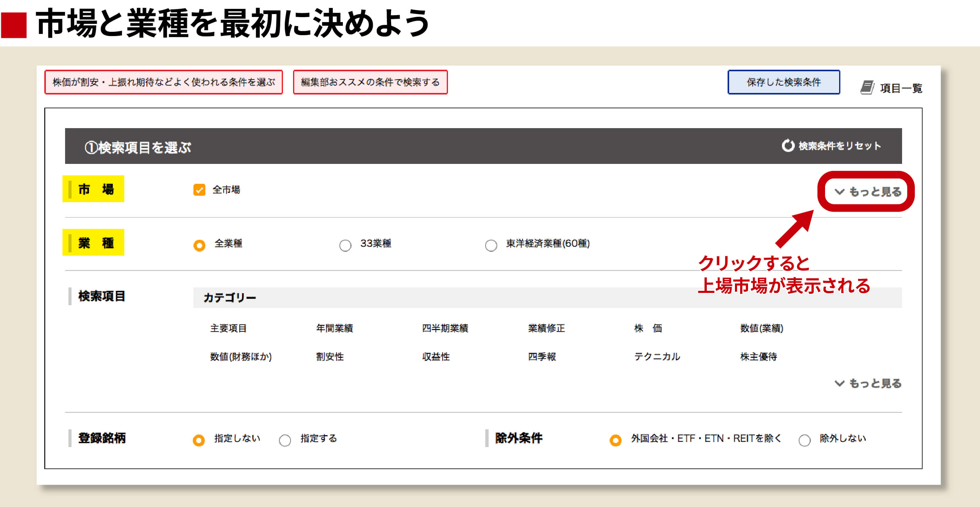This screenshot has height=507, width=980.
Task: Click the 検索項目 label
Action: 101,296
